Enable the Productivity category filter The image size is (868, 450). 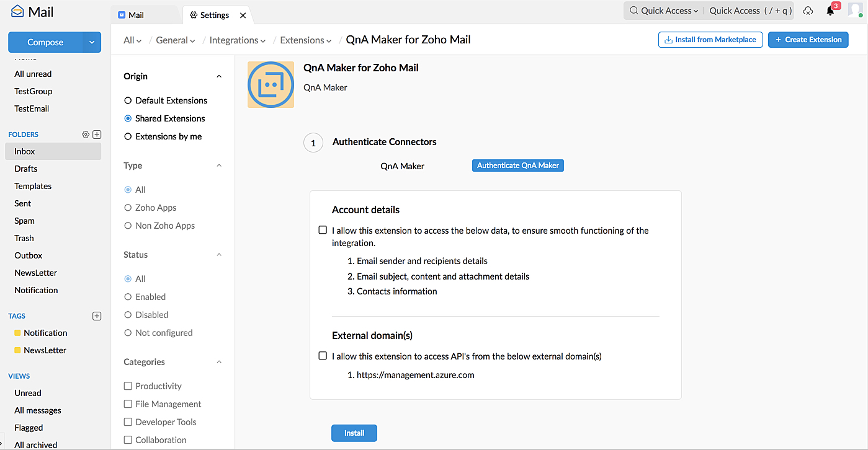click(127, 386)
